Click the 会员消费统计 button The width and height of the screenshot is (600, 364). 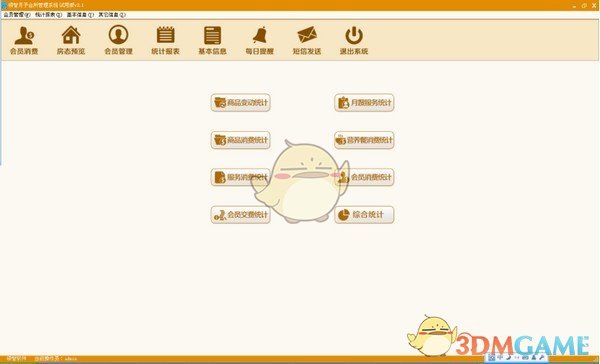[x=364, y=177]
